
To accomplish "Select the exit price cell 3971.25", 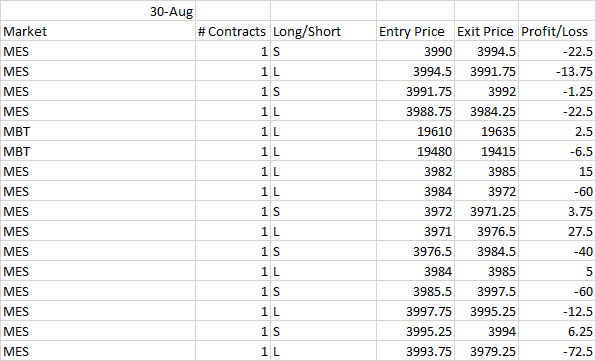I will click(x=487, y=211).
